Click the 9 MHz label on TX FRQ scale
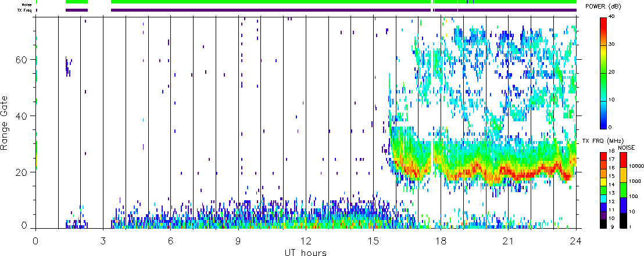The width and height of the screenshot is (644, 256). pos(613,227)
